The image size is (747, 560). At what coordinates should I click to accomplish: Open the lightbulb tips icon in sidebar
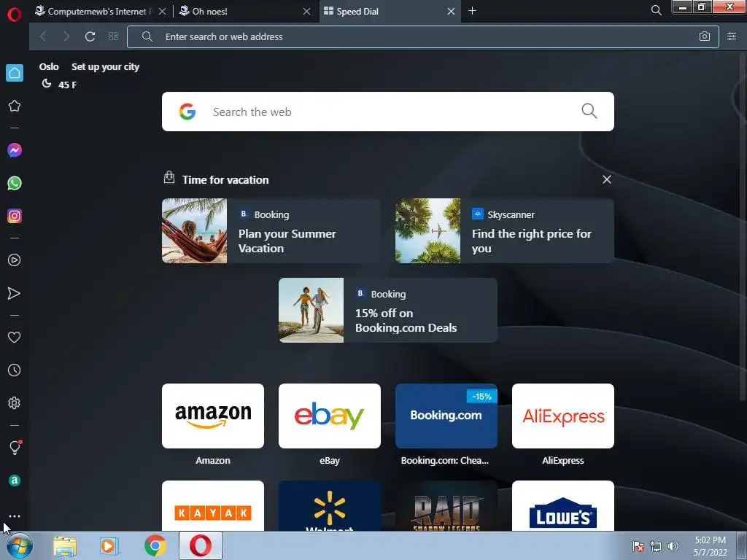click(15, 447)
